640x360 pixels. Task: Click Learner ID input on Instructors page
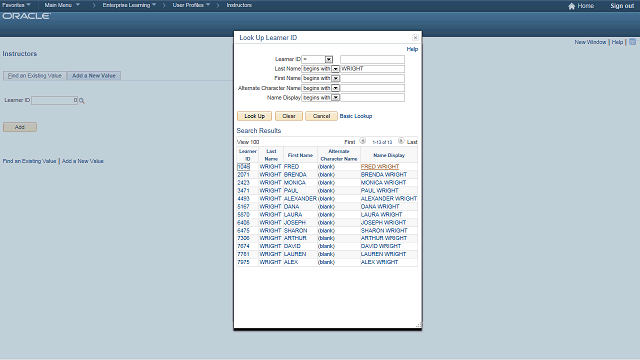[54, 100]
